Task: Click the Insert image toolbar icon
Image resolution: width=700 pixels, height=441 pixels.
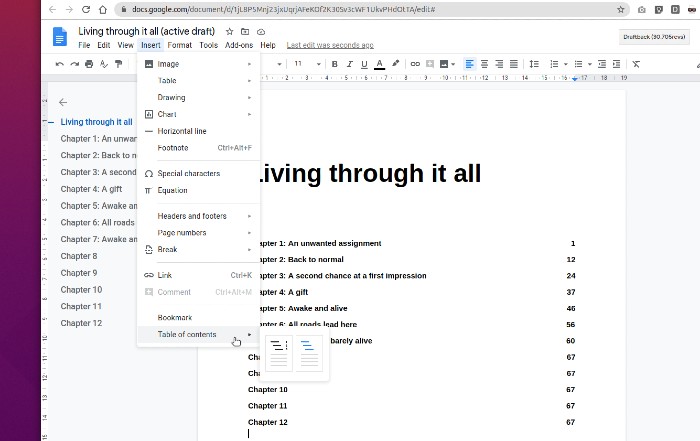Action: point(444,64)
